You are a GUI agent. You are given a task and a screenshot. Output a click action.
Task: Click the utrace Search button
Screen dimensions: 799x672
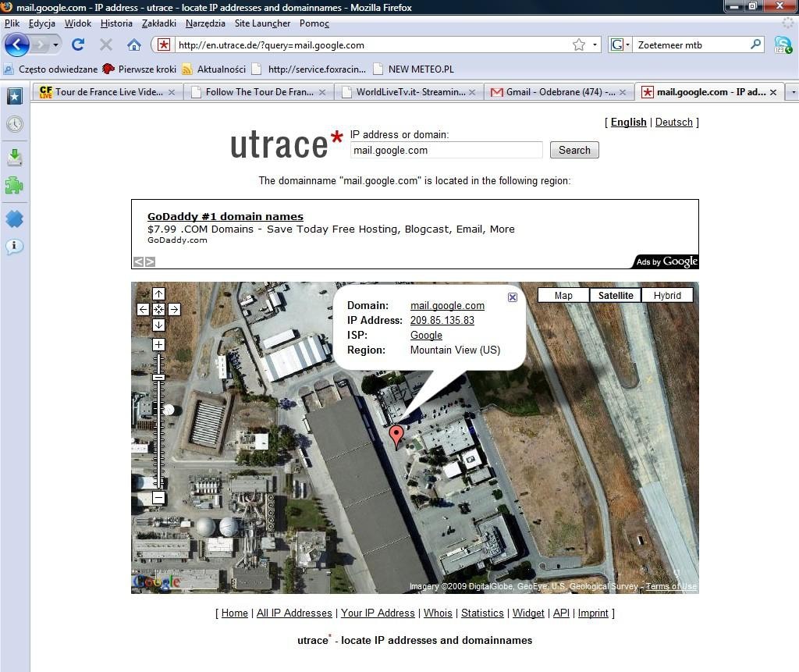[x=574, y=150]
